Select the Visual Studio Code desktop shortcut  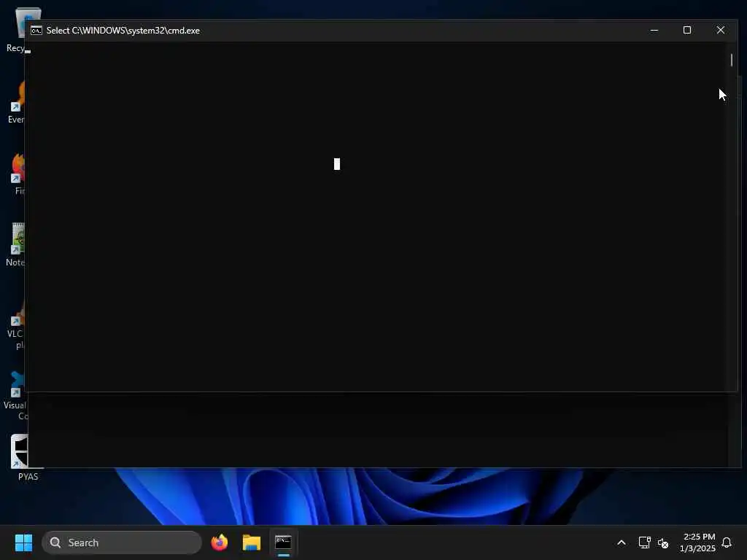16,395
